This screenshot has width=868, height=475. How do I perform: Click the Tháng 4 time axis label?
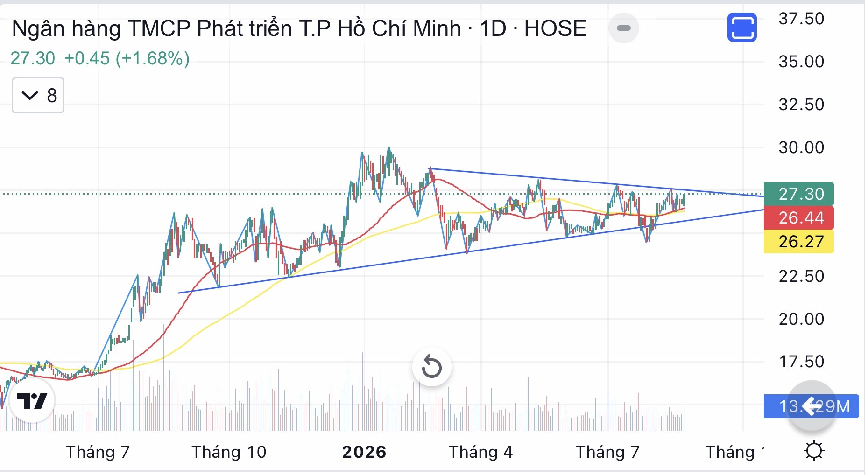point(480,452)
